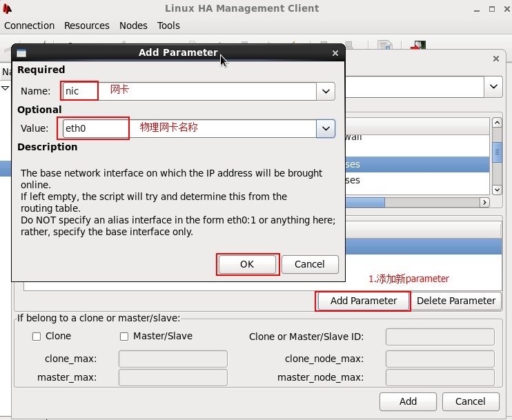Click the resource type list vertical scroll thumb
This screenshot has height=420, width=512.
497,152
